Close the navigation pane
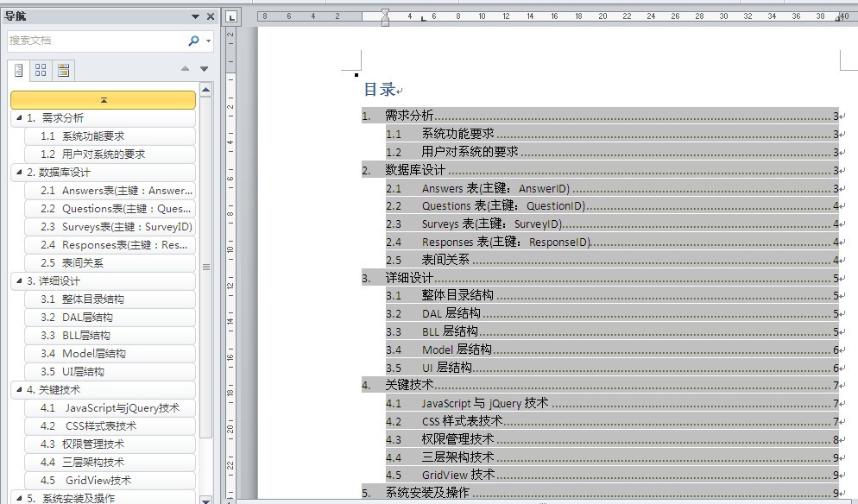858x504 pixels. pos(210,16)
